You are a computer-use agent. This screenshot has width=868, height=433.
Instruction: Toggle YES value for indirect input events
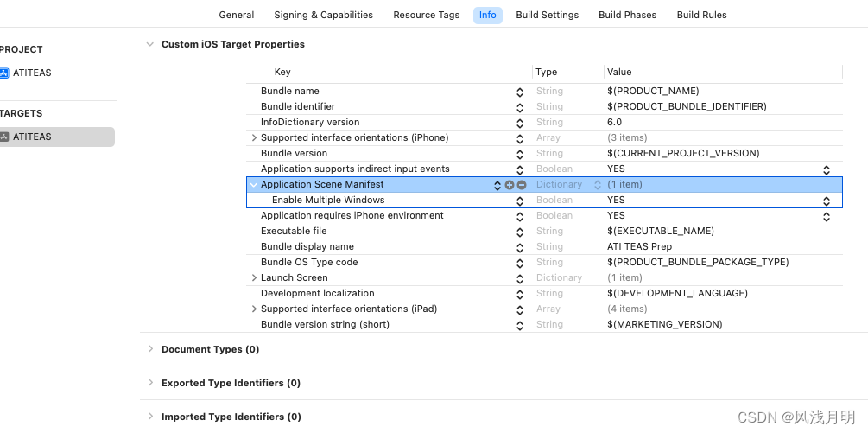point(826,170)
